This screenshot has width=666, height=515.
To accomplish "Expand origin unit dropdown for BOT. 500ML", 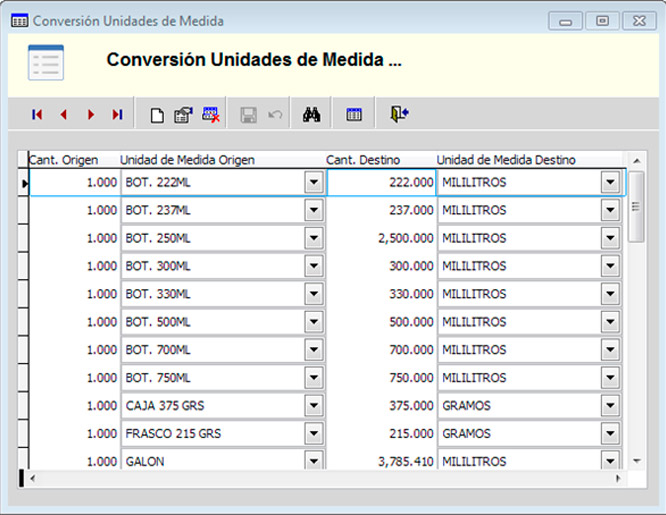I will 314,322.
